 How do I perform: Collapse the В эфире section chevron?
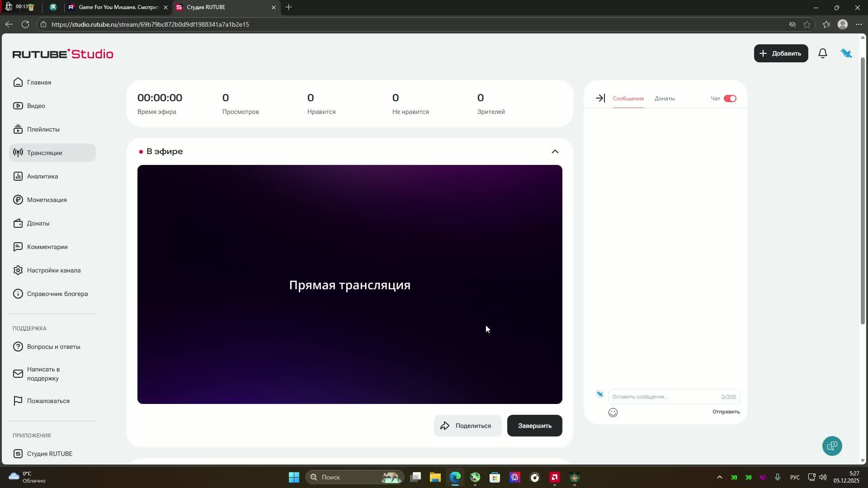(555, 151)
